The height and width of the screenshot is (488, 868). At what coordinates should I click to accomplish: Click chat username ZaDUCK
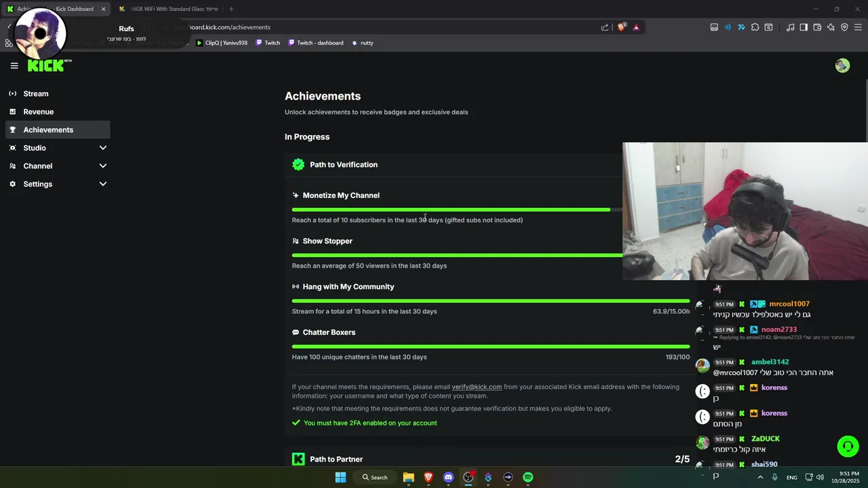point(766,439)
